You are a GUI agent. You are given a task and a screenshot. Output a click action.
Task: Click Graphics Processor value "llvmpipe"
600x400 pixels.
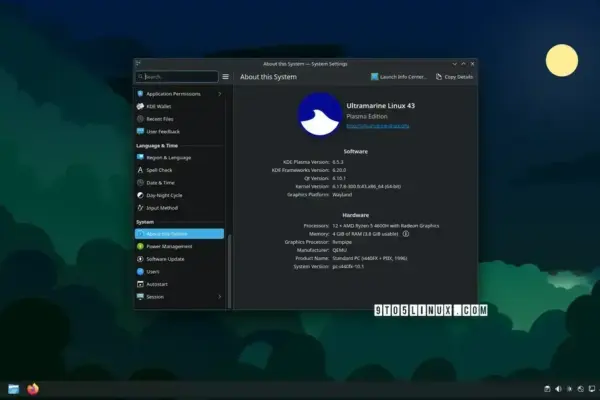pos(342,242)
